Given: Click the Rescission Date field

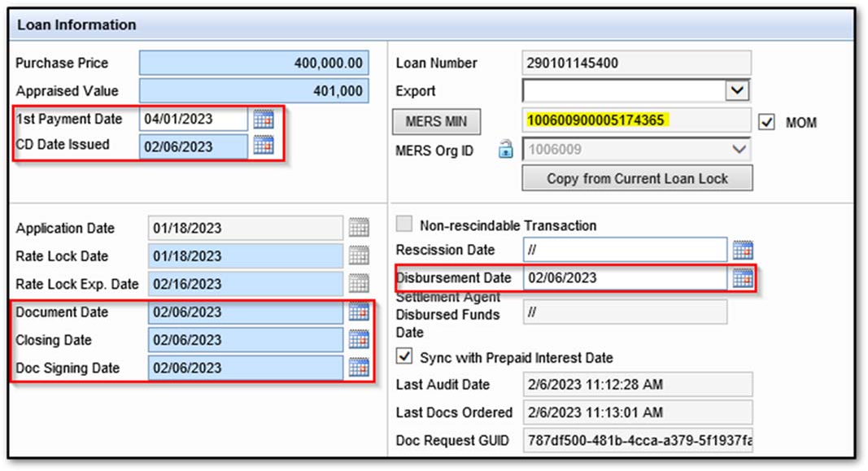Looking at the screenshot, I should (x=625, y=250).
